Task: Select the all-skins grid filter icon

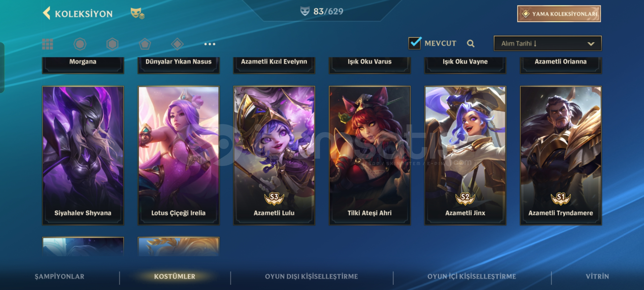Action: coord(47,44)
